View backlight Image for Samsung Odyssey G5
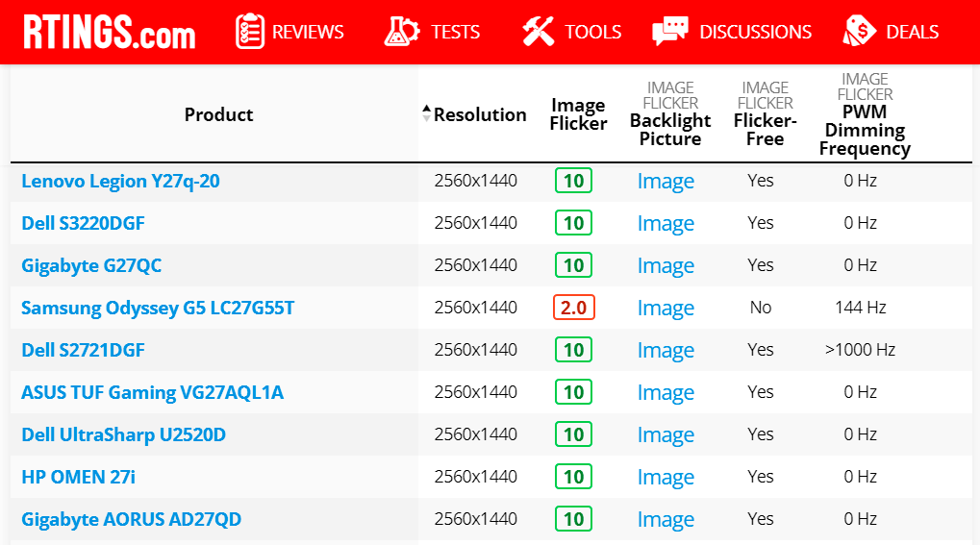This screenshot has width=980, height=545. pos(666,309)
